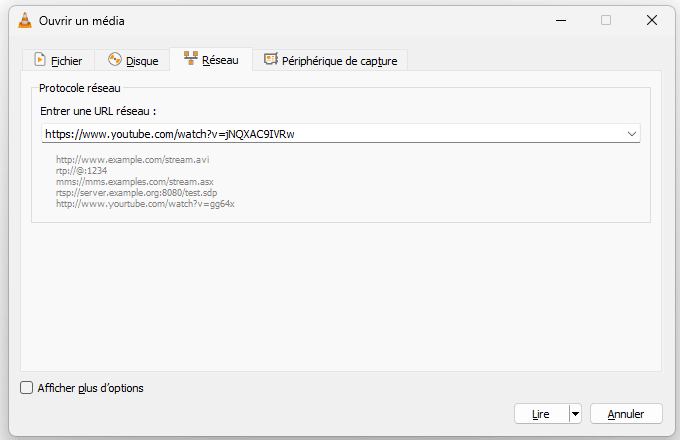Close the Ouvrir un média dialog

click(x=651, y=20)
